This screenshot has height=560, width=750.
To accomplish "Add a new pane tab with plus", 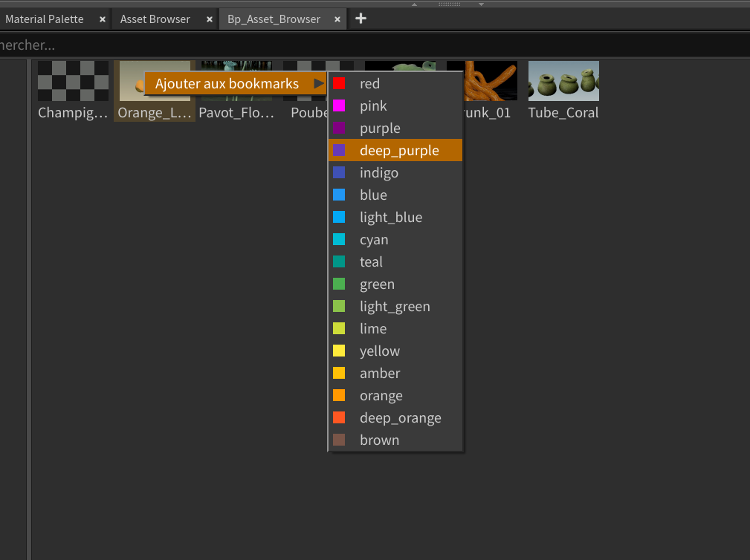I will [x=361, y=19].
